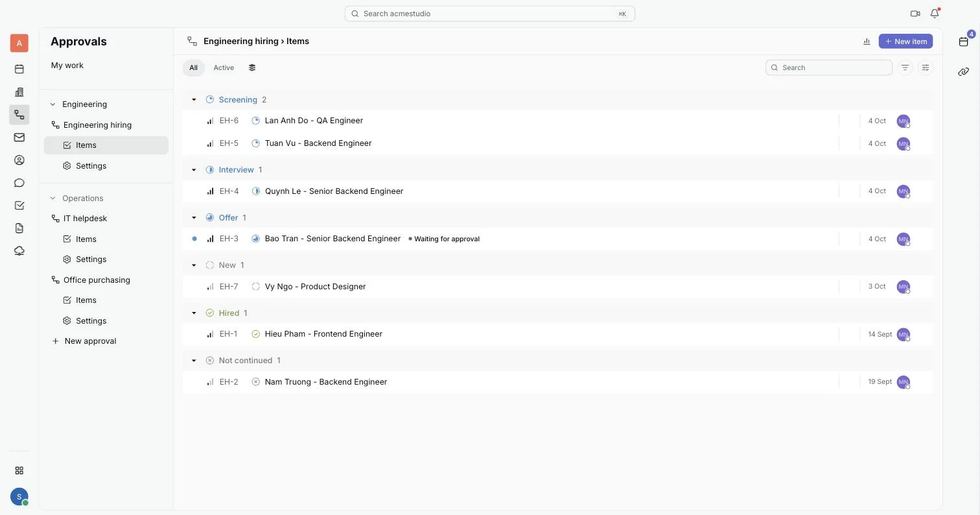Click the Search acmestudio field
Screen dimensions: 980x515
click(x=489, y=14)
